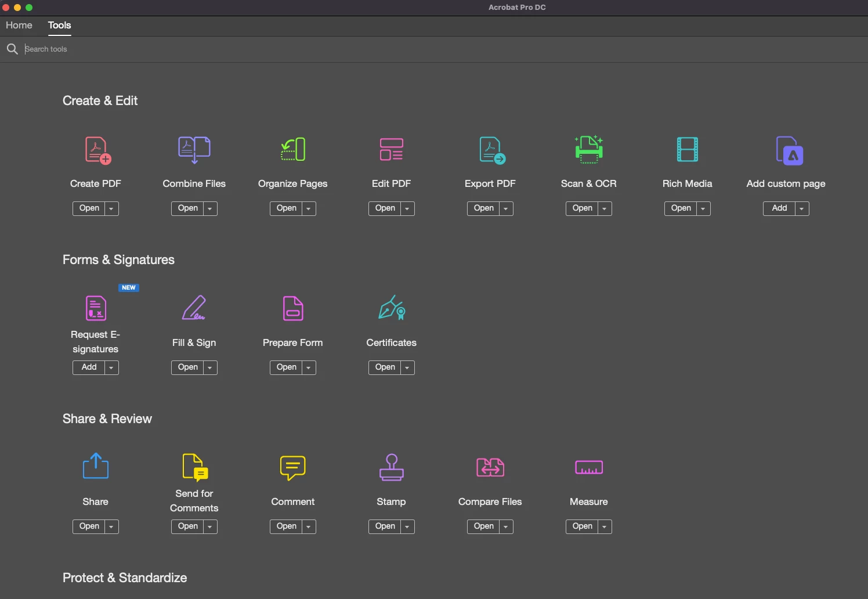Click Open button under Create PDF

click(89, 208)
